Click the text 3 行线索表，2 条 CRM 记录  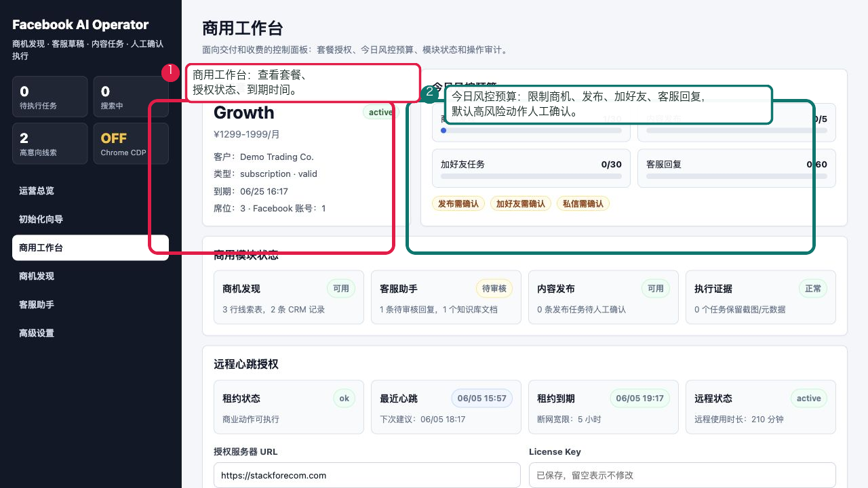point(274,310)
